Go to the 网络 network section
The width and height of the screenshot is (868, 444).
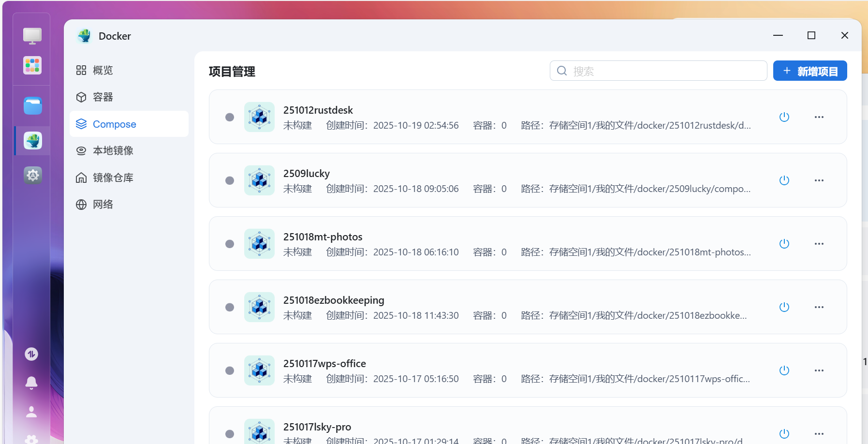129,205
